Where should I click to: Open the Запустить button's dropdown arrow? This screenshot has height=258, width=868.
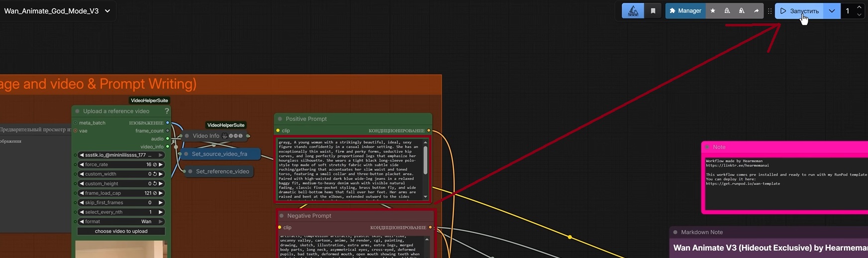click(x=832, y=11)
